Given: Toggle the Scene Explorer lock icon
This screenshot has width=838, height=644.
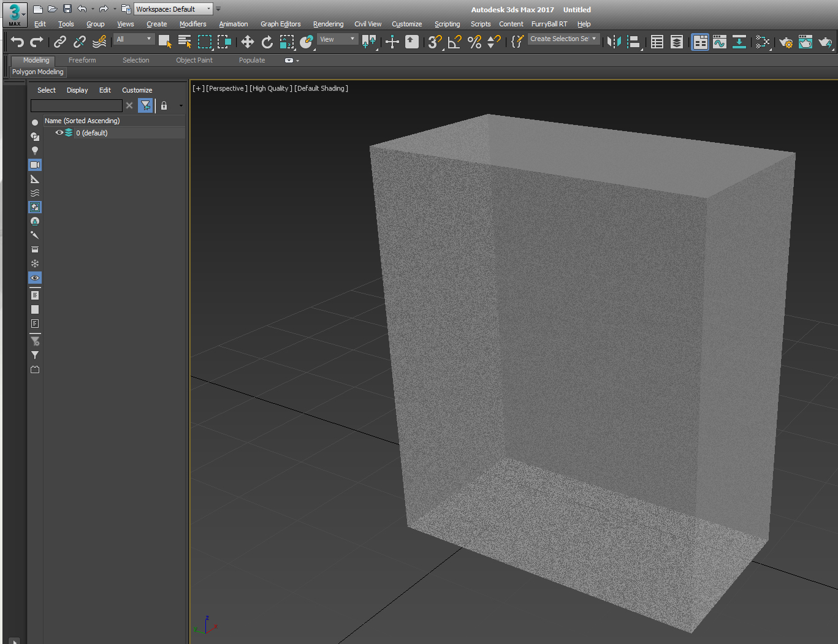Looking at the screenshot, I should point(164,106).
